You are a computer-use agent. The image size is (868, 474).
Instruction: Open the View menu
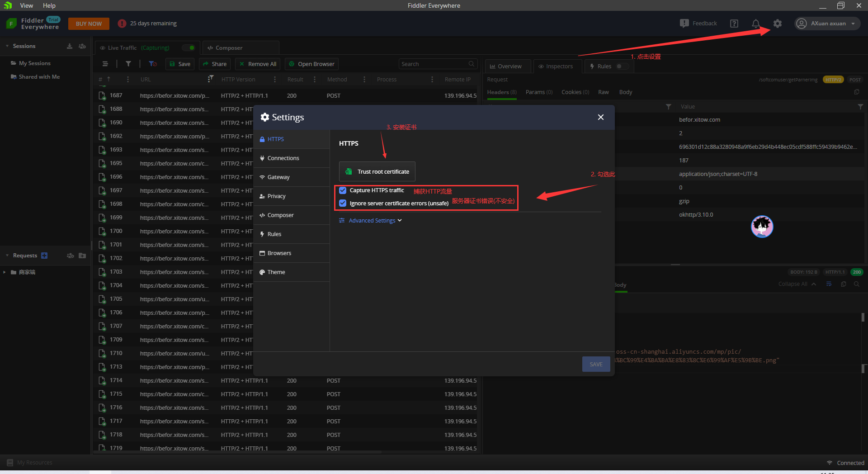(27, 5)
